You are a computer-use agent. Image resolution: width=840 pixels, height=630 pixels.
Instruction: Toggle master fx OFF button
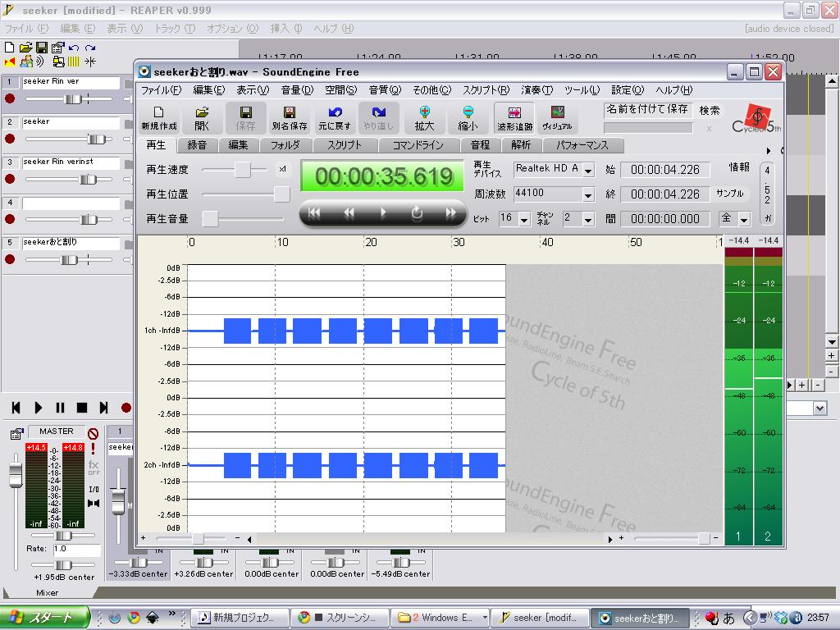94,467
